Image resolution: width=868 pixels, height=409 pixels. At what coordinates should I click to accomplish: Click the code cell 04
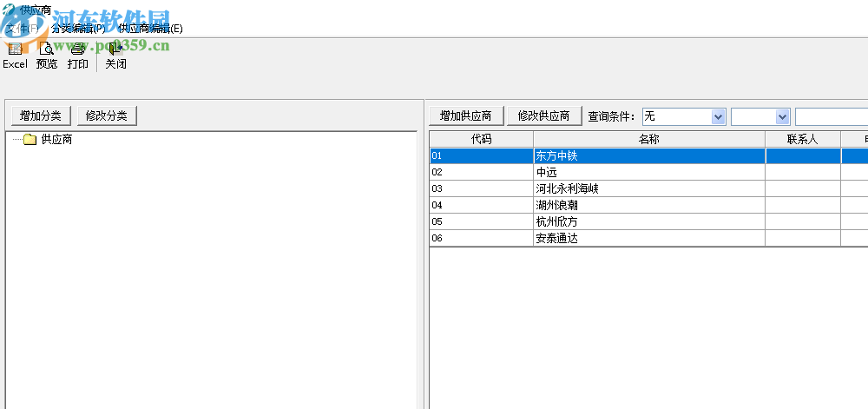[x=481, y=205]
